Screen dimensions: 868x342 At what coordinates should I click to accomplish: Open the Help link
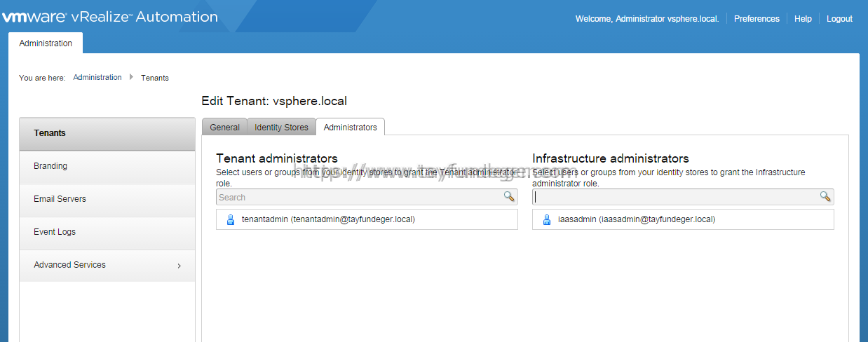point(803,19)
